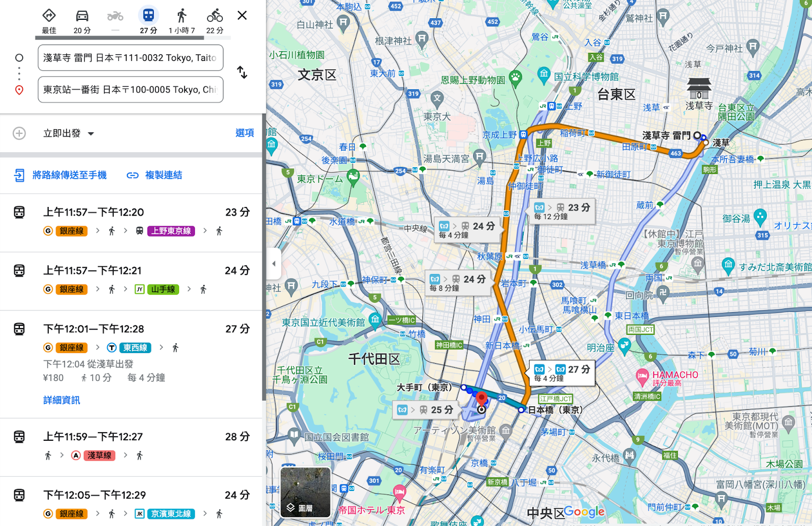Swap origin and destination

[x=242, y=73]
